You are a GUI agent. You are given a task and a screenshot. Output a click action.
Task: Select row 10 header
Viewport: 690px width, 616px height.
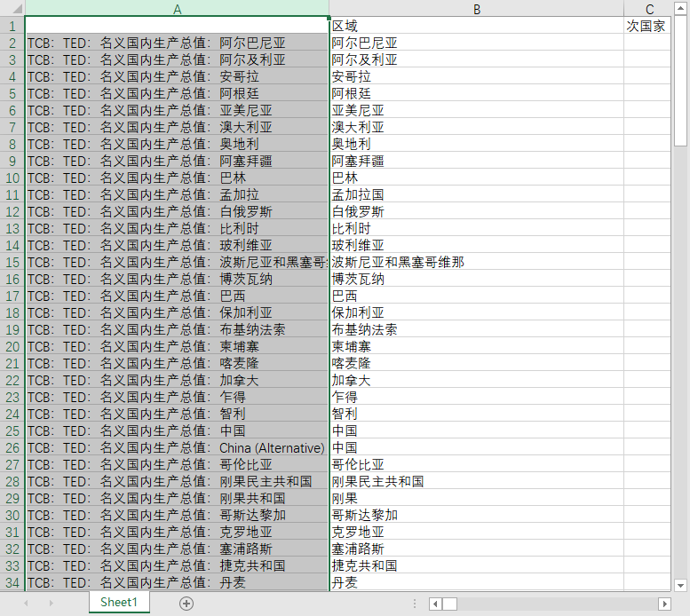pyautogui.click(x=12, y=178)
